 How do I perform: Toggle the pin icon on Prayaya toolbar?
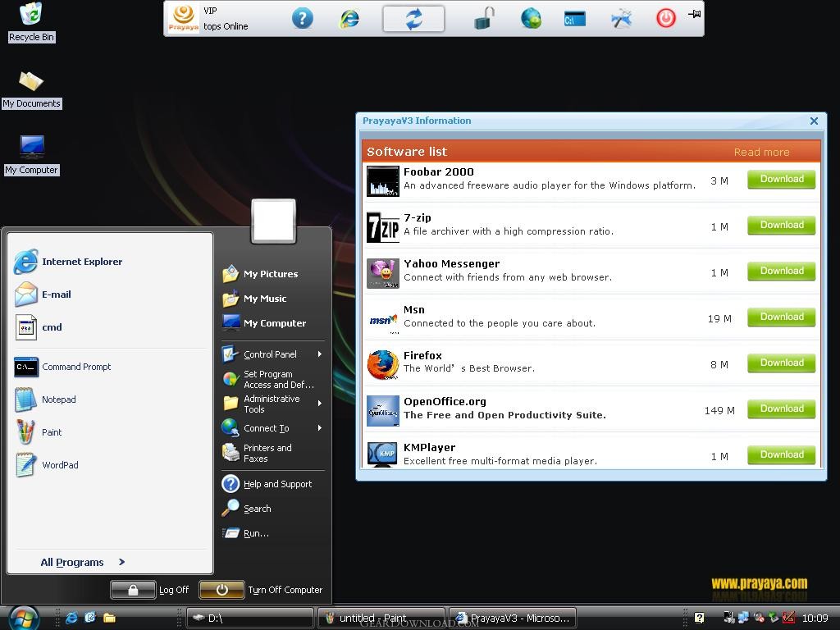pos(694,14)
